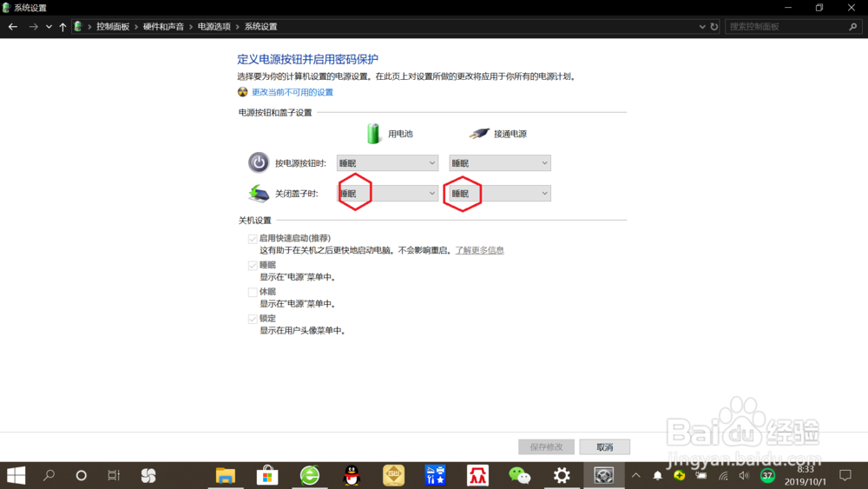Click tray notification bell icon

(658, 475)
